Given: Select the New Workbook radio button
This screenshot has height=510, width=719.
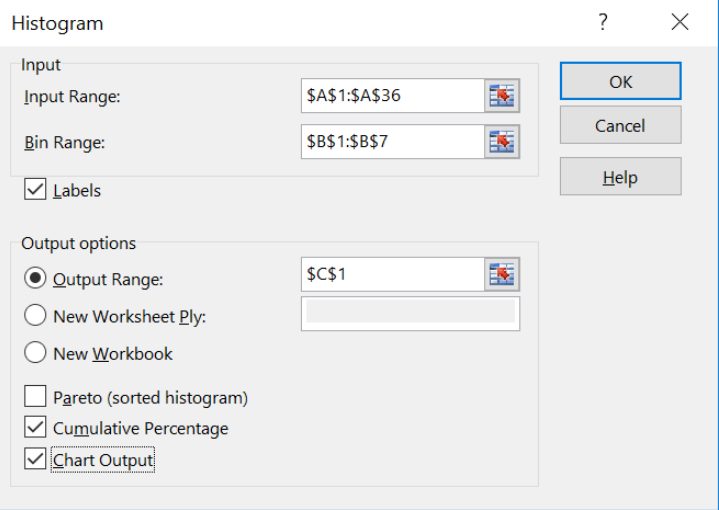Looking at the screenshot, I should [x=35, y=353].
